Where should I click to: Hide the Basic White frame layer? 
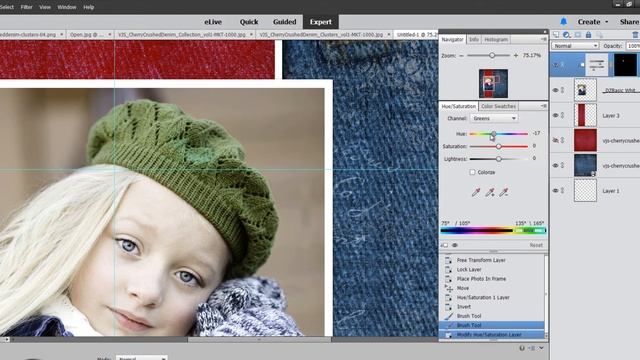(x=556, y=90)
